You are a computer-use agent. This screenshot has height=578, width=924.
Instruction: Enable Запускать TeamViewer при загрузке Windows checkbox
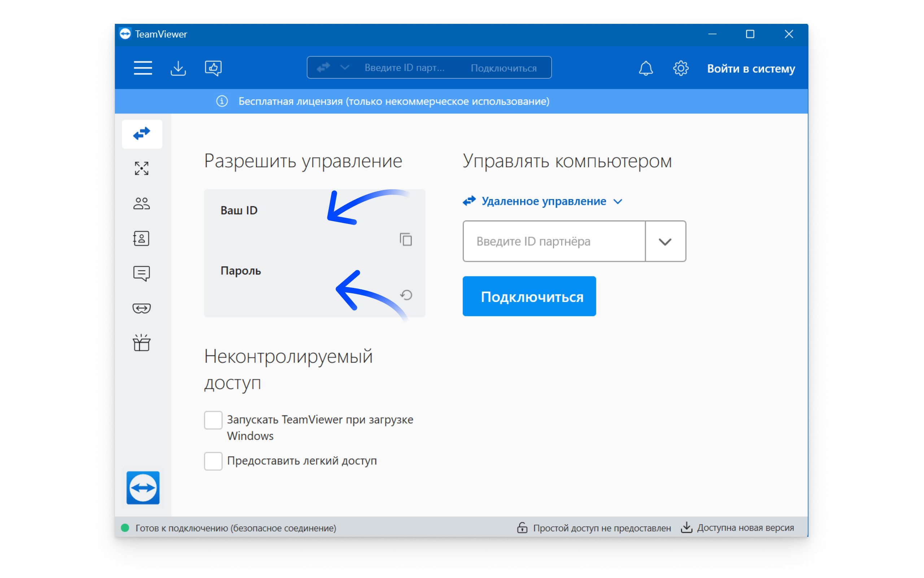pos(213,420)
